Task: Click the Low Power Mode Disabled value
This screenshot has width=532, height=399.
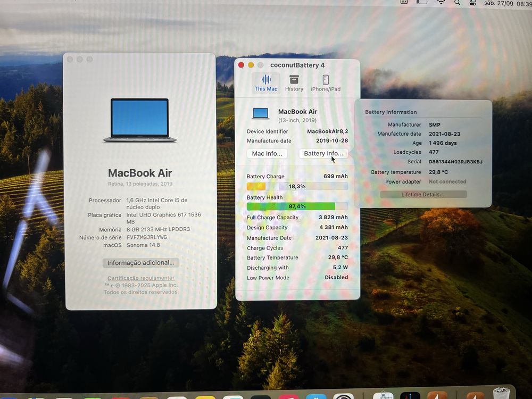Action: 336,277
